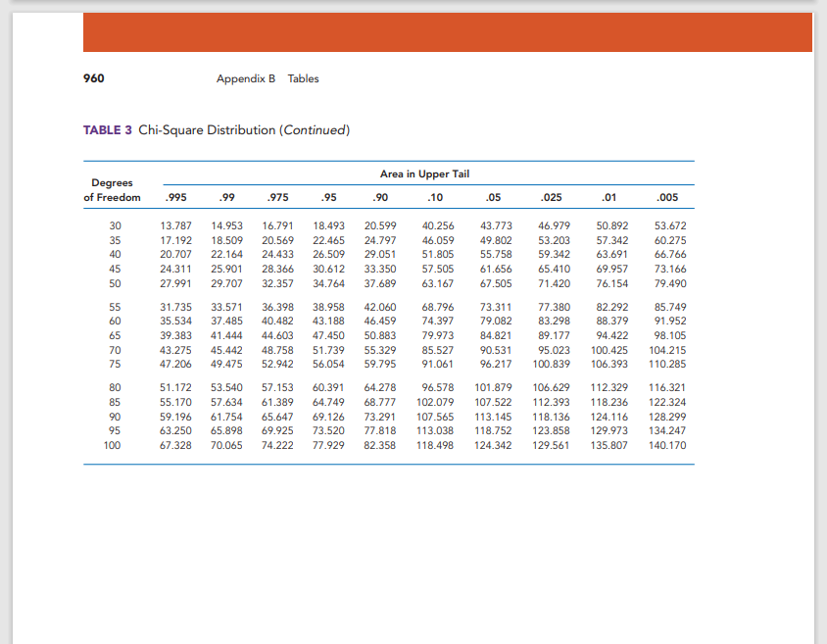
Task: Click the value 44.603
Action: tap(278, 335)
